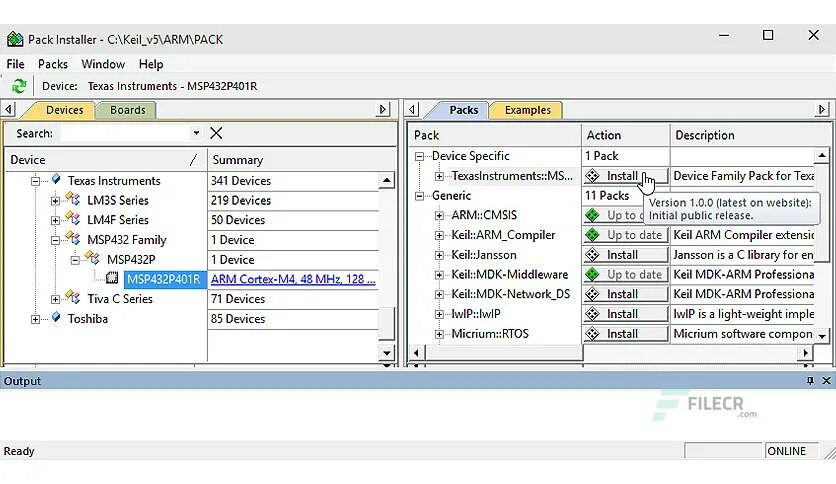The height and width of the screenshot is (484, 836).
Task: Click right arrow in Packs pane header
Action: pos(822,109)
